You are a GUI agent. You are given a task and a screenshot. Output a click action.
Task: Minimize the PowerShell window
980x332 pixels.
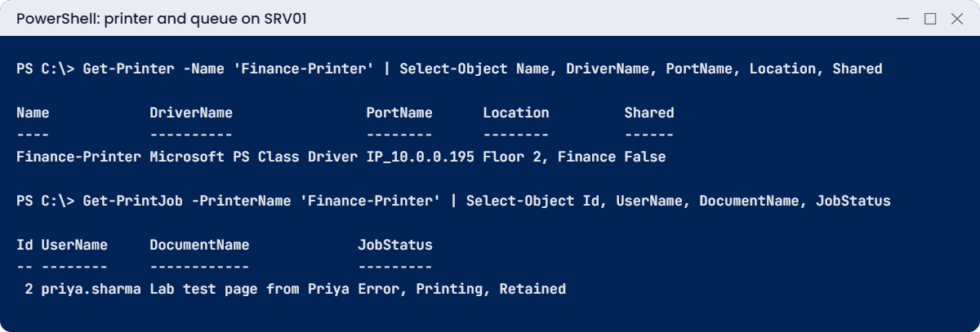click(902, 19)
